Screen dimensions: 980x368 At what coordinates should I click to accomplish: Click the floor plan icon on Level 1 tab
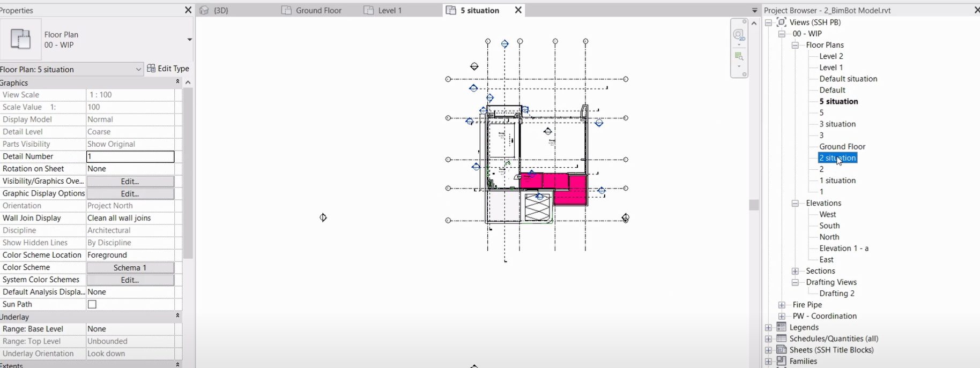tap(369, 10)
